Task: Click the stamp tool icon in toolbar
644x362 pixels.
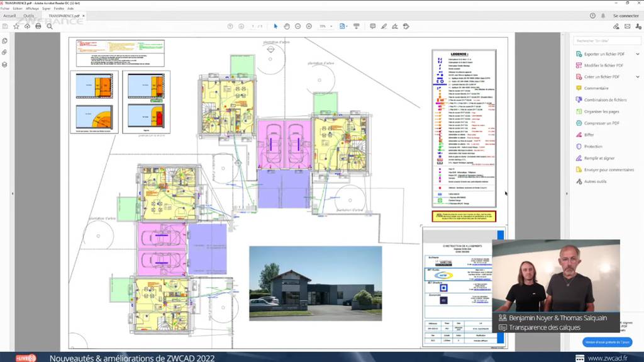Action: click(406, 26)
